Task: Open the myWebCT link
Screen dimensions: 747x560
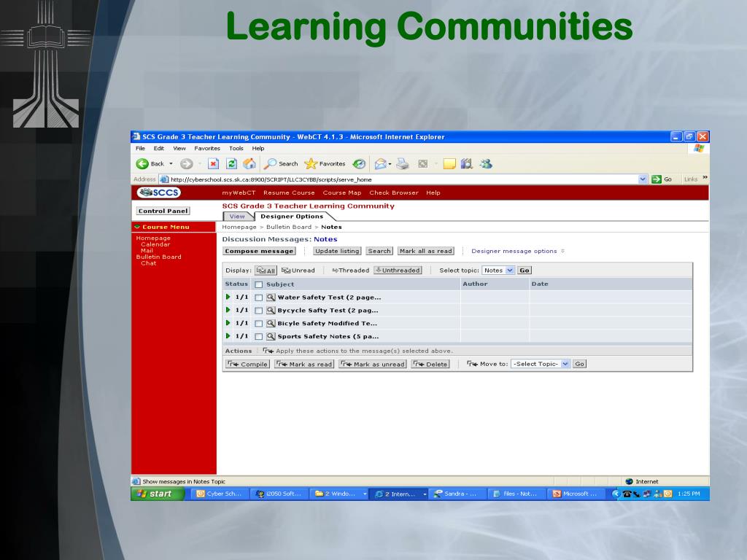Action: 239,192
